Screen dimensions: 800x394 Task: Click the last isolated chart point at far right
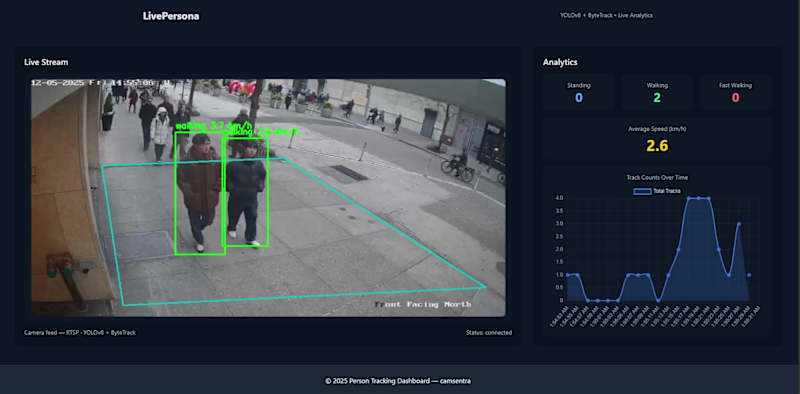[749, 275]
